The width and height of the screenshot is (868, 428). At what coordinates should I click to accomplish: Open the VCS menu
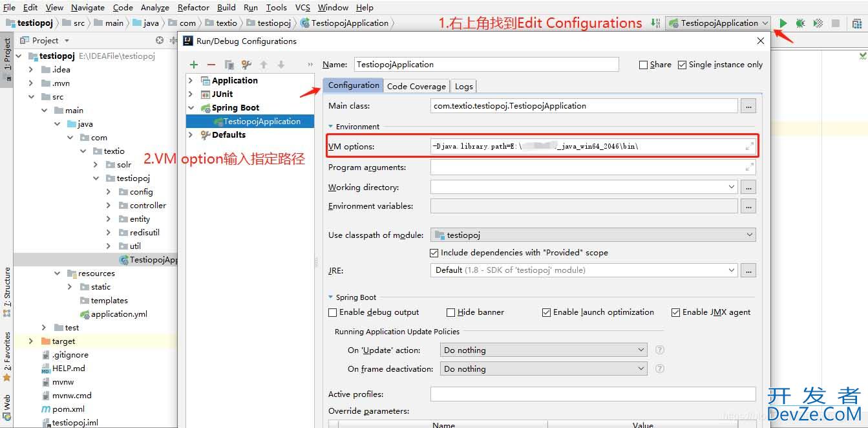point(302,7)
